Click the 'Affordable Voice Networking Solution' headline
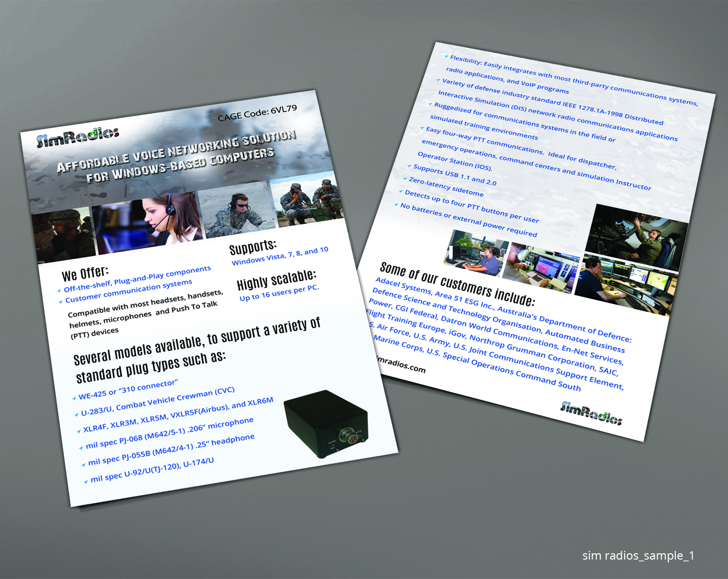 176,152
